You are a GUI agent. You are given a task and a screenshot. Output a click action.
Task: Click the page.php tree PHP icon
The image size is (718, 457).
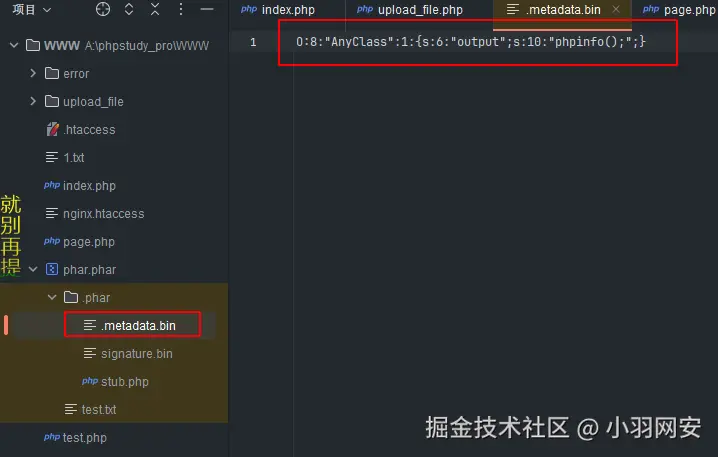52,241
